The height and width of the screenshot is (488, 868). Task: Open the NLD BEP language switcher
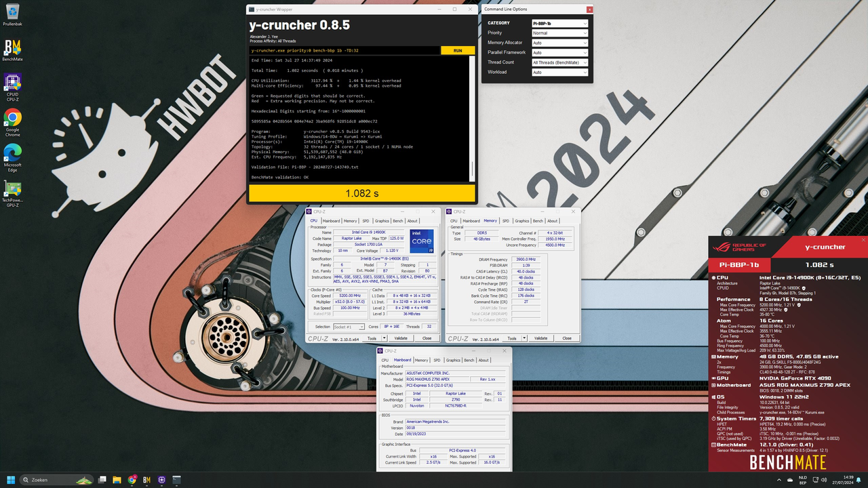(804, 480)
